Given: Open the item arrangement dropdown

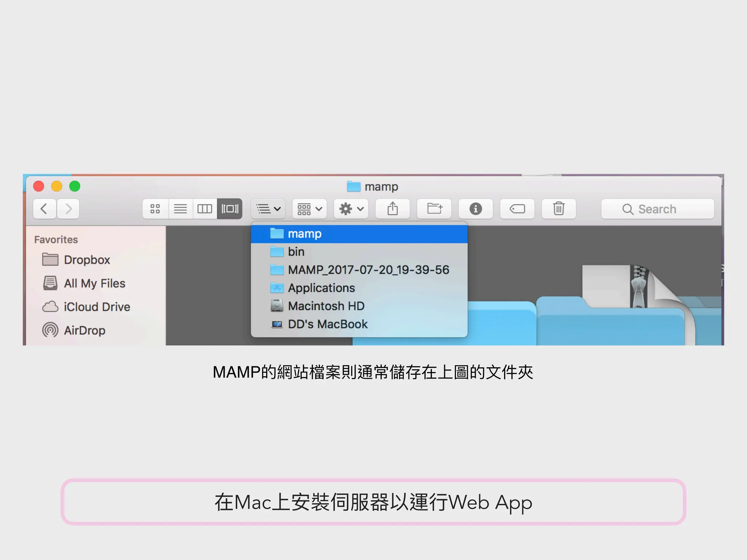Looking at the screenshot, I should click(x=310, y=209).
